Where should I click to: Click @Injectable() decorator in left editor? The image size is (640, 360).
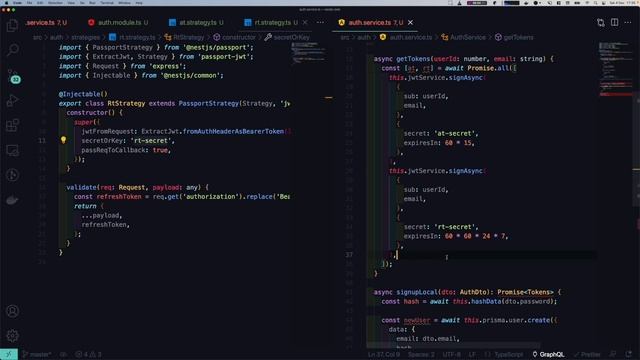coord(83,94)
